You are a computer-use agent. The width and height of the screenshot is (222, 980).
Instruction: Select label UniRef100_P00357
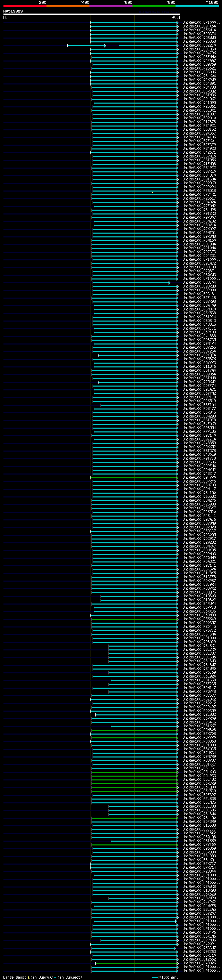click(x=199, y=623)
